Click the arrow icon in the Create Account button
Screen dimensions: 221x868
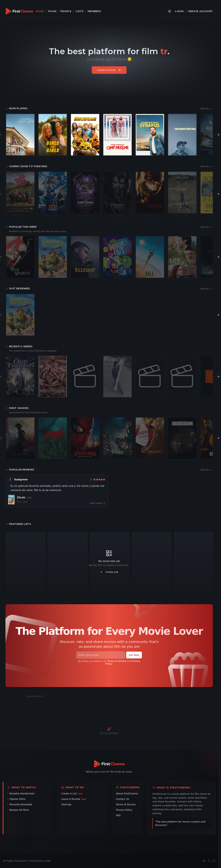click(119, 70)
